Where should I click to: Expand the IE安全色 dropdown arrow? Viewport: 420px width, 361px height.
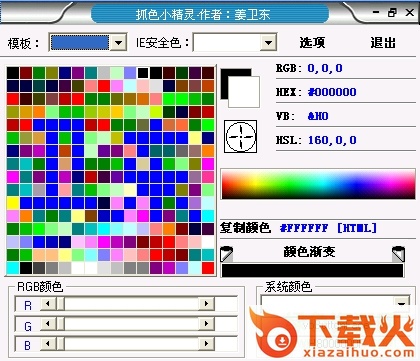[268, 42]
